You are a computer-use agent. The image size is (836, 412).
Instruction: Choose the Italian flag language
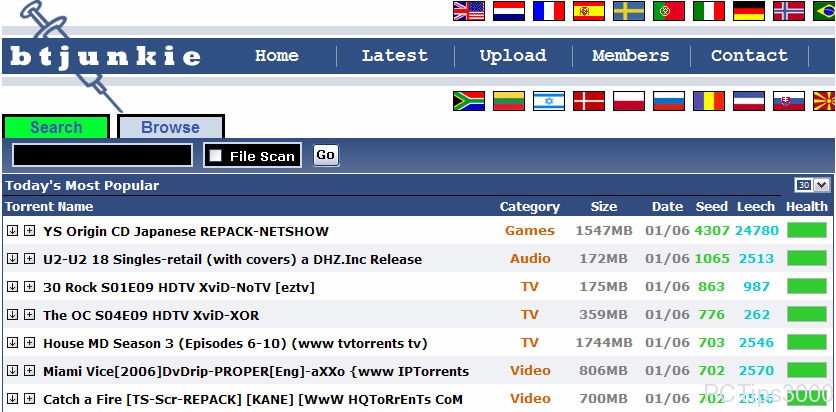tap(709, 11)
